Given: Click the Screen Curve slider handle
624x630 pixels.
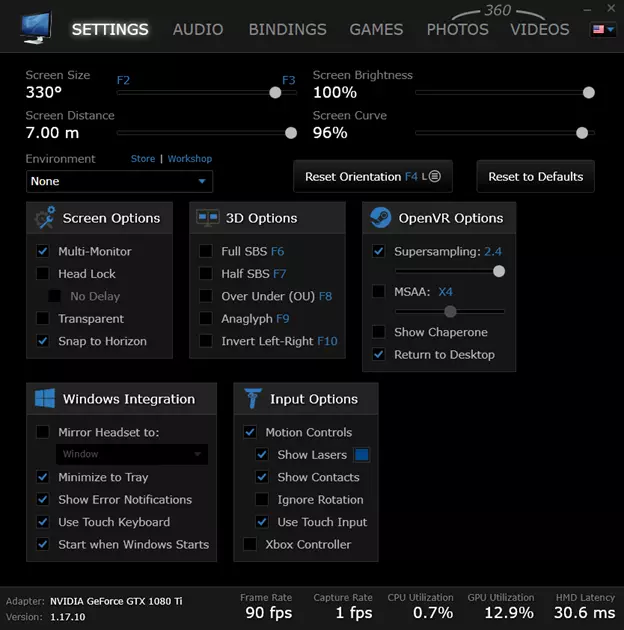Looking at the screenshot, I should tap(582, 133).
